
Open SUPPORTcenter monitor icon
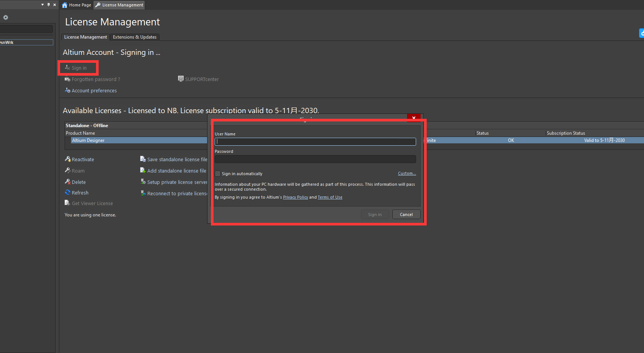181,79
